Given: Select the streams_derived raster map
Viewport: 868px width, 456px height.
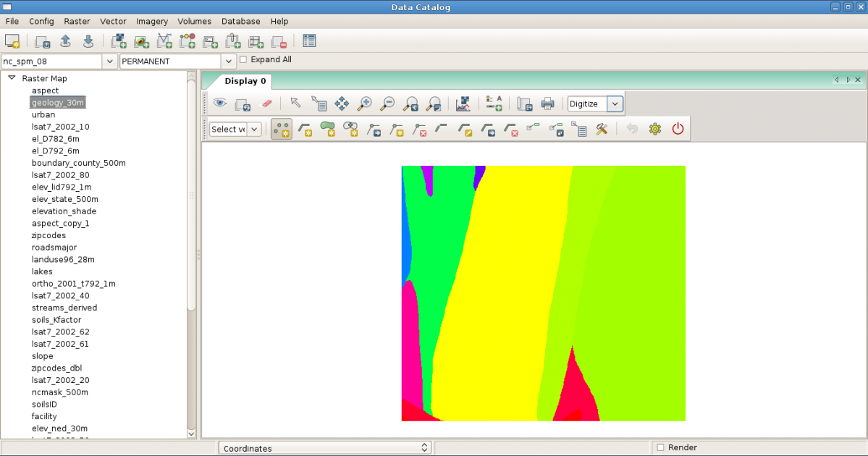Looking at the screenshot, I should coord(64,308).
